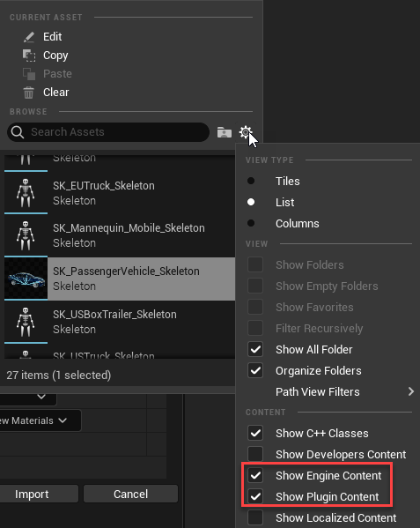Click the Edit pencil icon
Image resolution: width=420 pixels, height=528 pixels.
(29, 37)
